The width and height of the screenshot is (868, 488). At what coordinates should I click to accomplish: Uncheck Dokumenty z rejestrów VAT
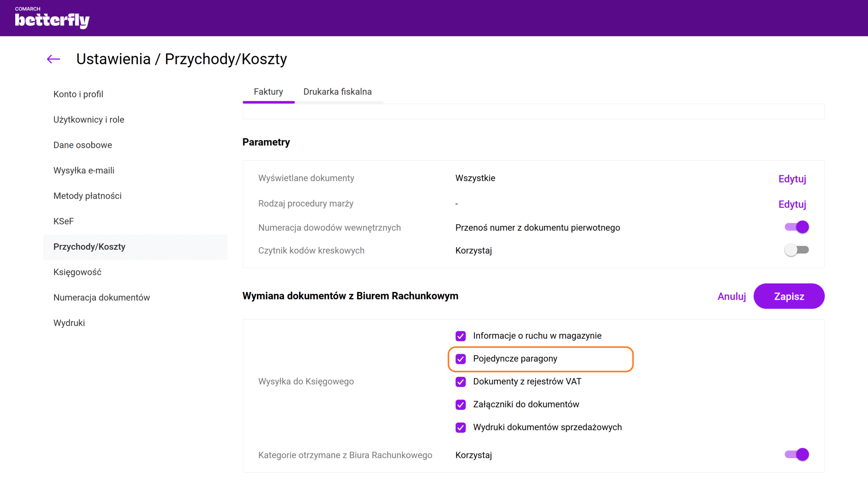460,382
